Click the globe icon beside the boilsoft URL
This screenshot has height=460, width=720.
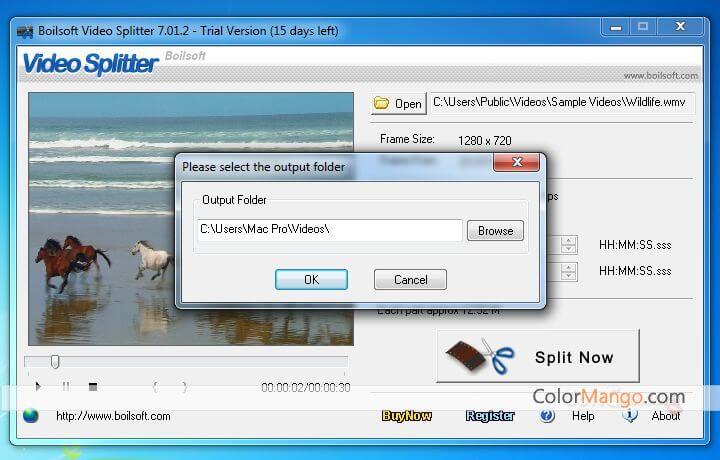click(31, 415)
